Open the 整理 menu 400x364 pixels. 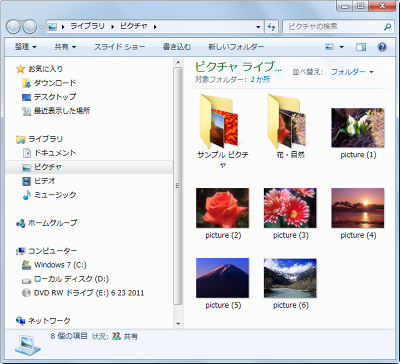(25, 47)
